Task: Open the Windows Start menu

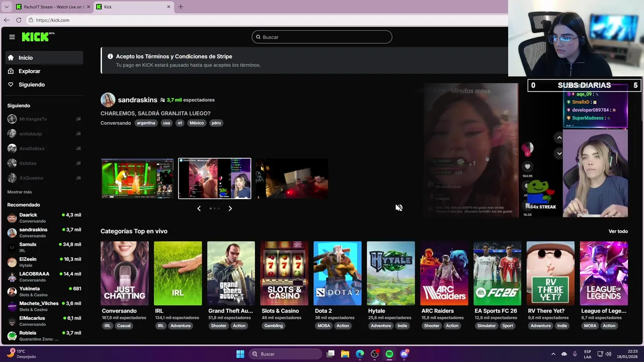Action: tap(240, 354)
